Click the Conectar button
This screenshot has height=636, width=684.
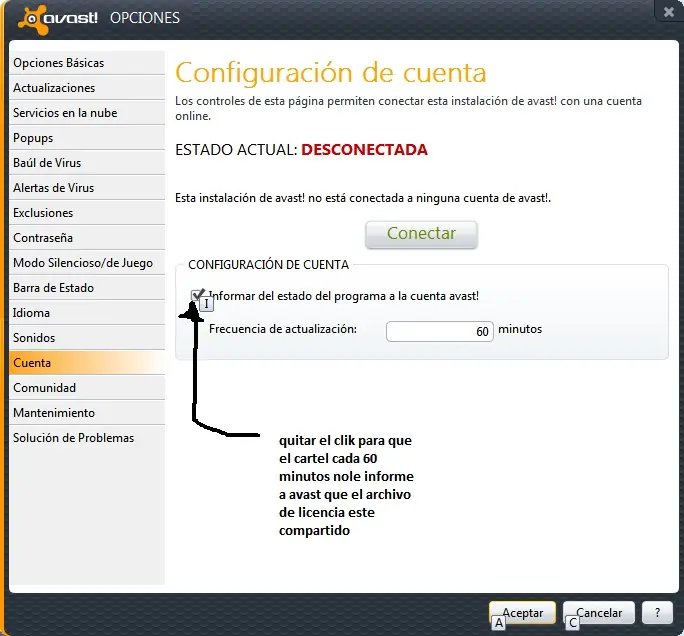pos(421,234)
